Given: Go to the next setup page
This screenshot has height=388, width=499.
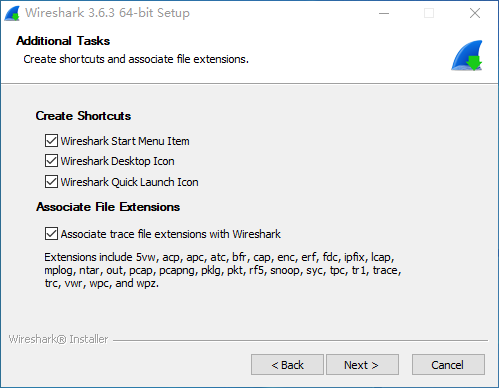Looking at the screenshot, I should 362,365.
